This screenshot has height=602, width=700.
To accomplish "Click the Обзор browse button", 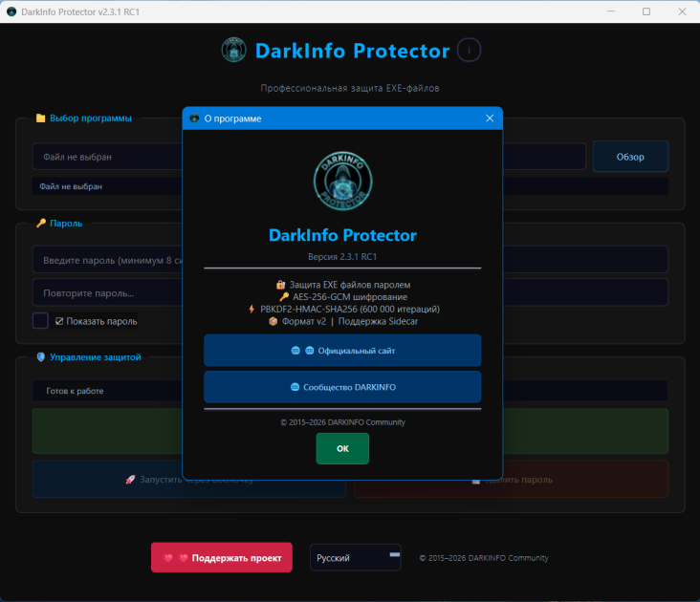I will click(x=630, y=157).
